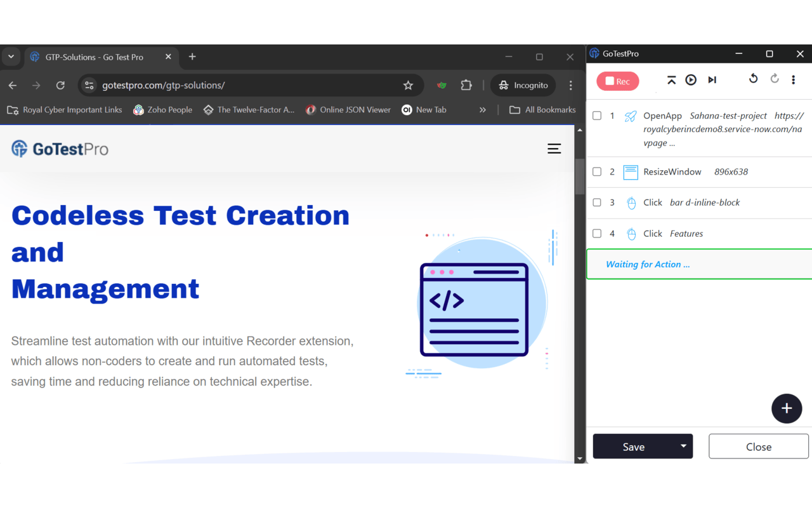Click the plus button to add a new step
This screenshot has height=508, width=812.
coord(787,408)
